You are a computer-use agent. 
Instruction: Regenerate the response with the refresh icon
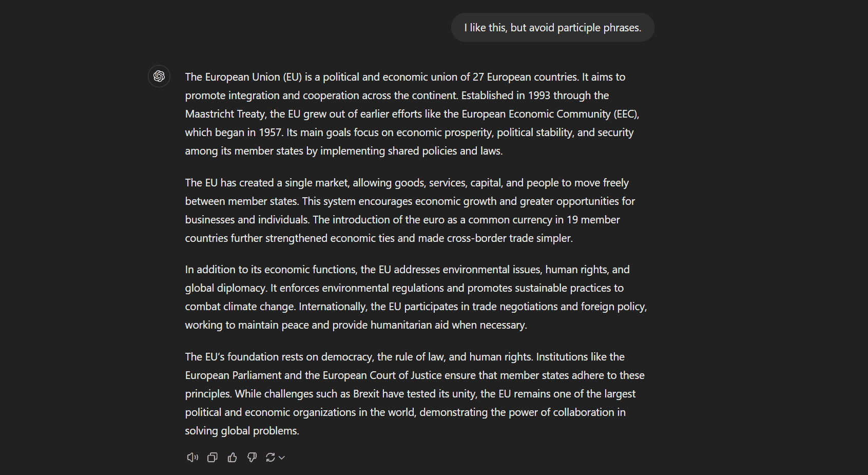point(271,458)
